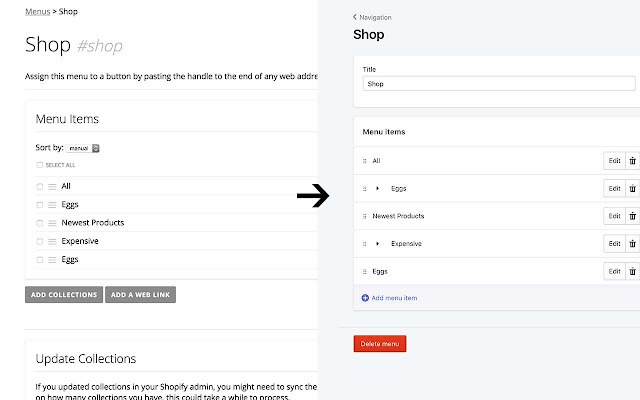Edit the All item in Navigation panel

[614, 161]
